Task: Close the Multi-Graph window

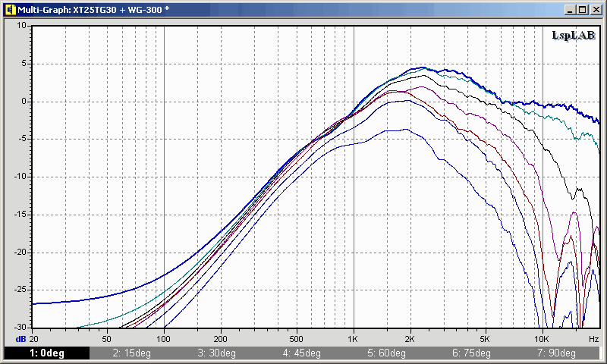Action: click(x=596, y=10)
